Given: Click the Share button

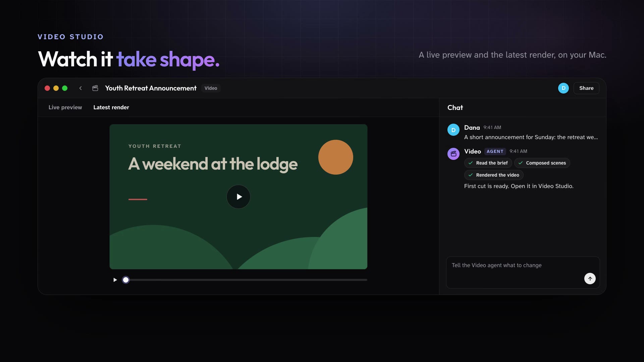Looking at the screenshot, I should coord(586,88).
